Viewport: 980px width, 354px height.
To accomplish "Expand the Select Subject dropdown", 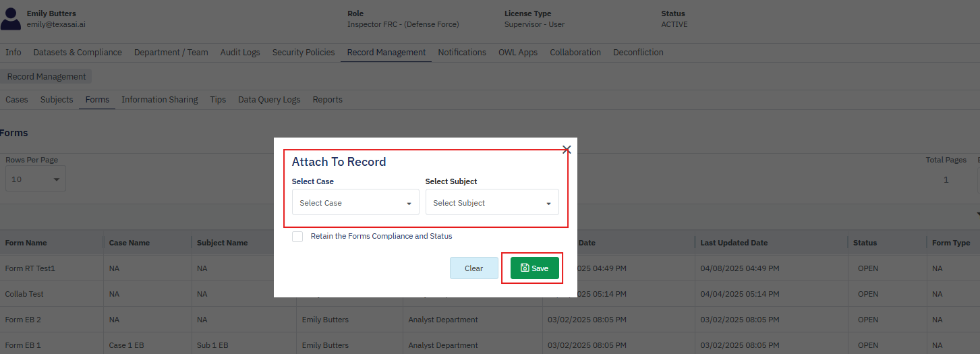I will 492,203.
